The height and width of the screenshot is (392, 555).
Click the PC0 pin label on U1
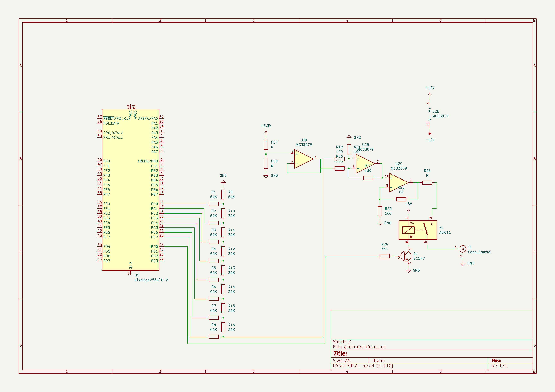(x=154, y=204)
